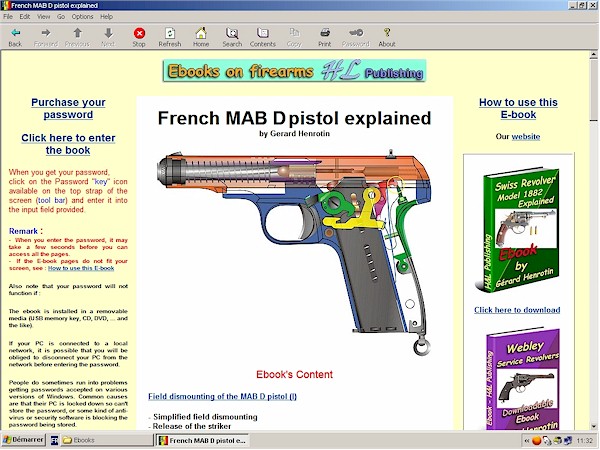600x450 pixels.
Task: Click the Back arrow toolbar icon
Action: 15,33
